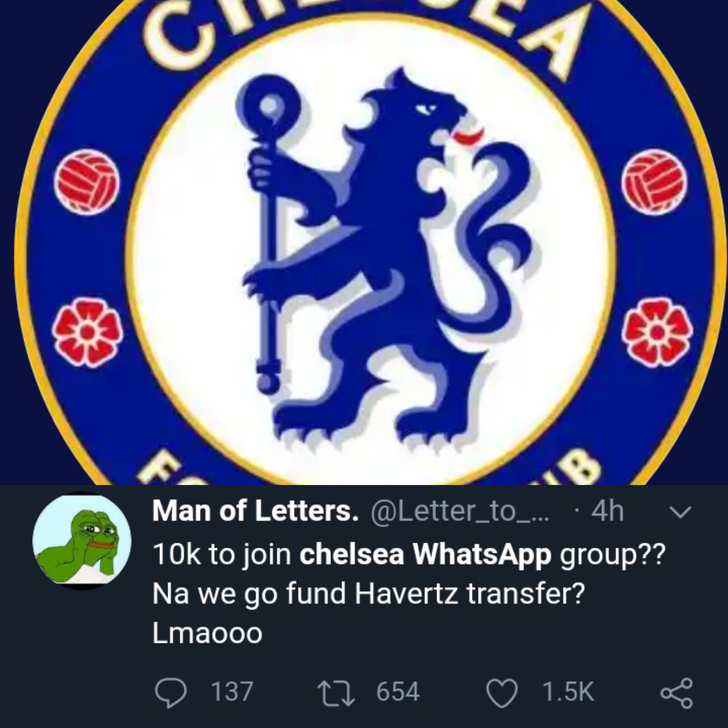Click the bold word chelsea in tweet

pyautogui.click(x=351, y=554)
